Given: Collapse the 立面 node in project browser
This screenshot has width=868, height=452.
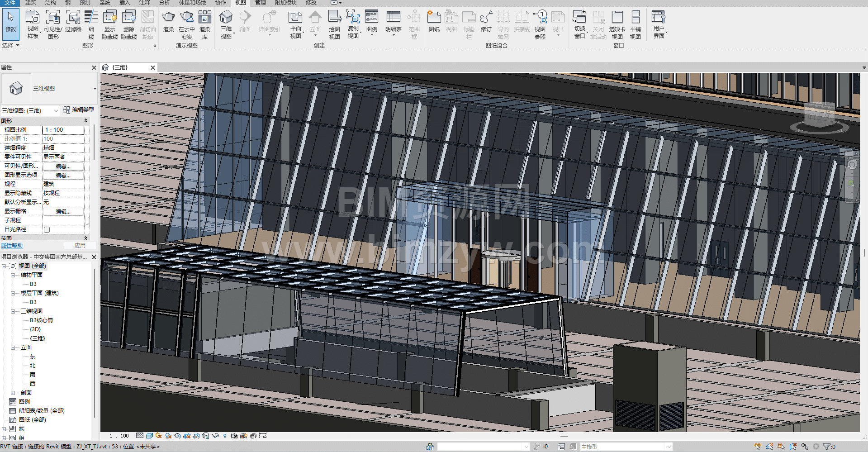Looking at the screenshot, I should pos(13,347).
